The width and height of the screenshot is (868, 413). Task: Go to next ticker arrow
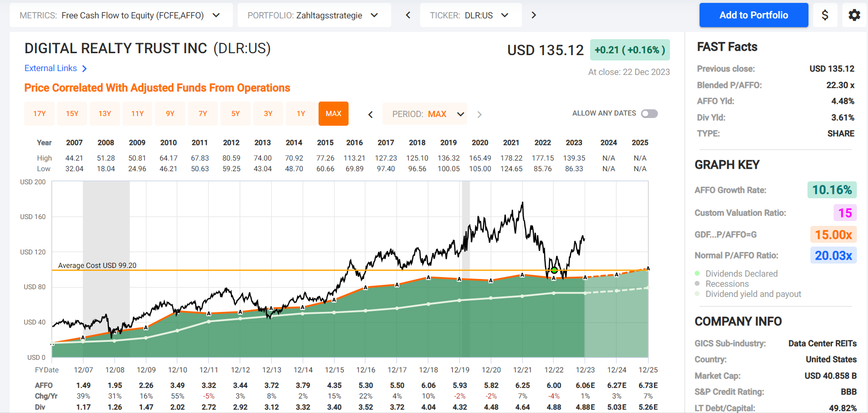point(533,15)
